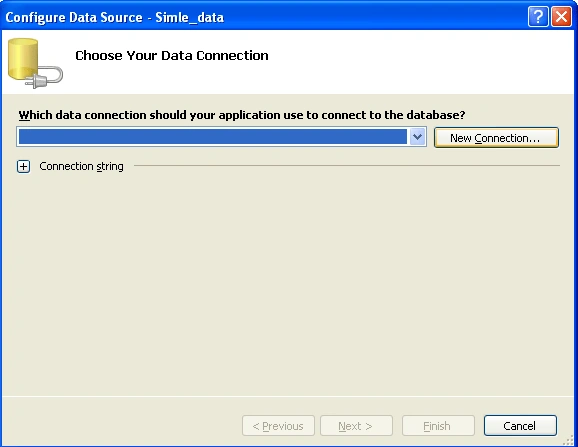The image size is (578, 447).
Task: Expand the Connection string plus box
Action: coord(24,167)
